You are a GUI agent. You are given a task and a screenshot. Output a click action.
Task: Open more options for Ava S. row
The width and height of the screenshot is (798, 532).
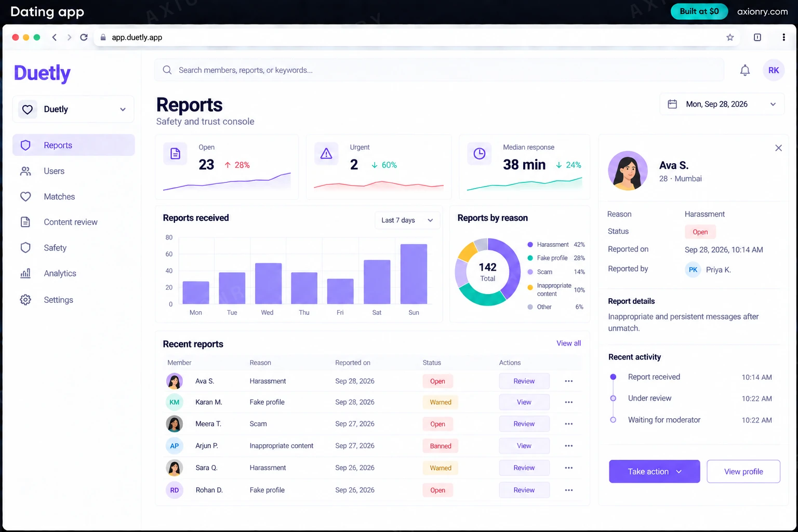569,381
